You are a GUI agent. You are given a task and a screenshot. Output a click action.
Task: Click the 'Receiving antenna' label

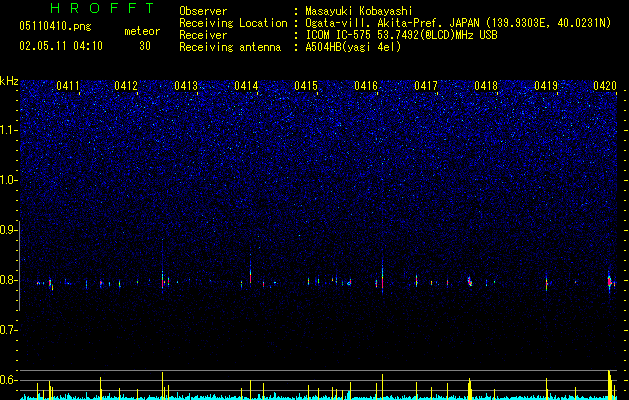230,47
